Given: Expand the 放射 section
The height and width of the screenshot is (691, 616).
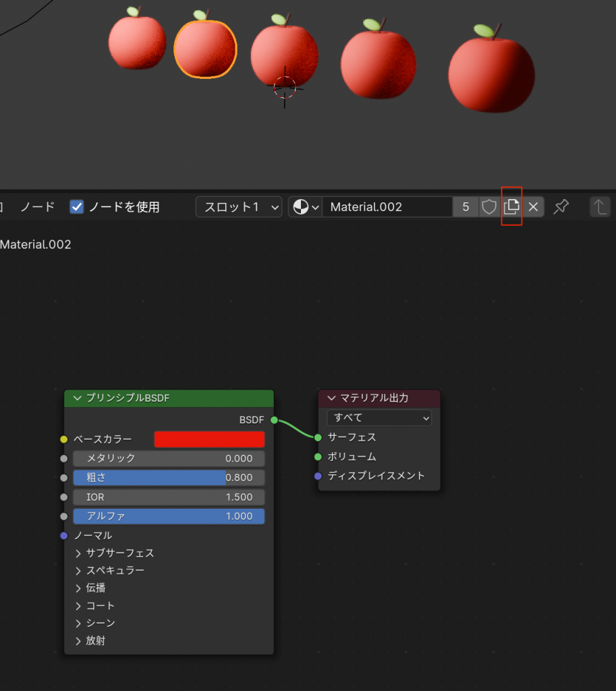Looking at the screenshot, I should pyautogui.click(x=79, y=641).
